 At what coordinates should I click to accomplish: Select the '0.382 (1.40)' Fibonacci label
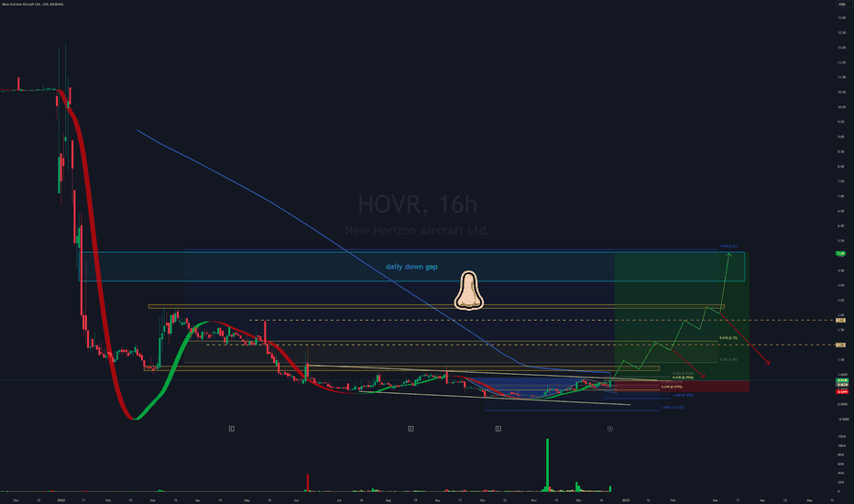click(728, 359)
